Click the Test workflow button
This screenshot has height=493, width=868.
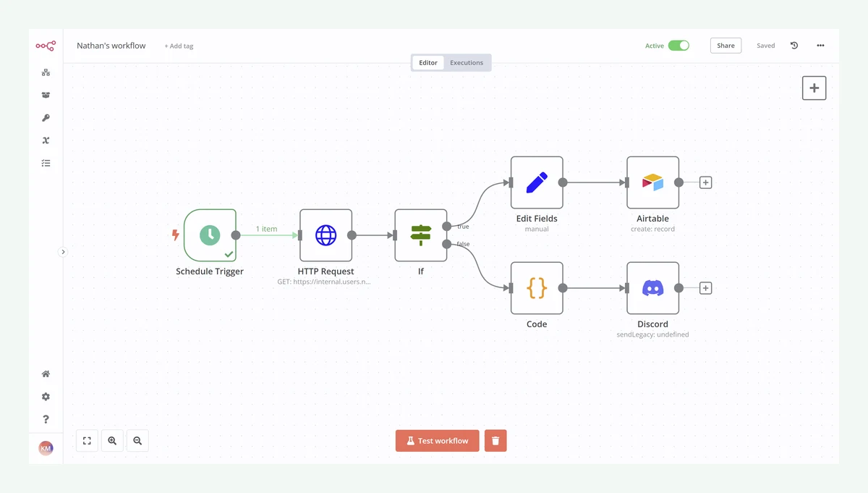pyautogui.click(x=438, y=441)
